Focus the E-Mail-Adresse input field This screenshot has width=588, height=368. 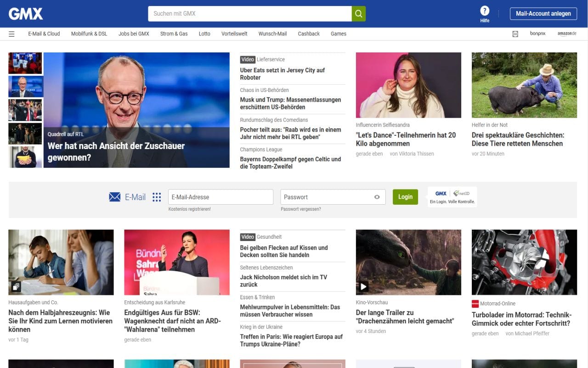pyautogui.click(x=220, y=197)
